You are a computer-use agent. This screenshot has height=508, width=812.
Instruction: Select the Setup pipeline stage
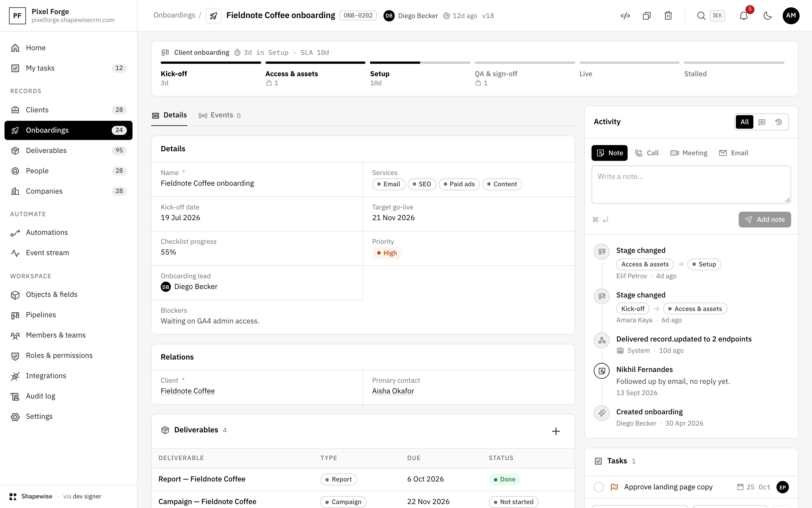click(x=420, y=74)
